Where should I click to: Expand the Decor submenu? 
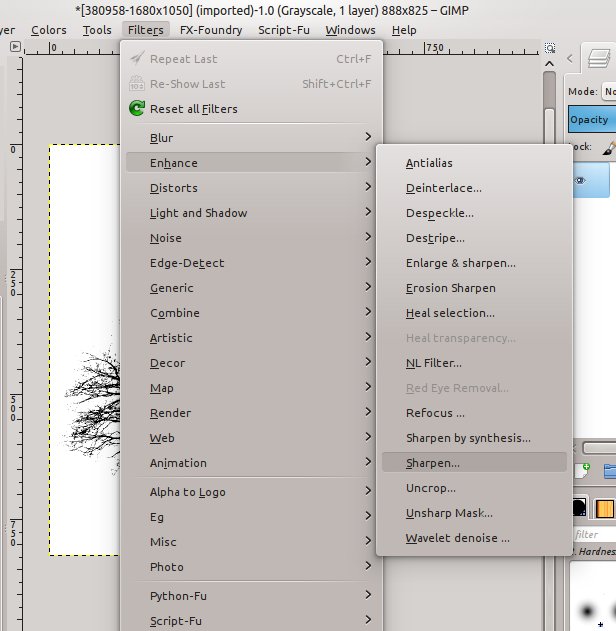coord(251,363)
